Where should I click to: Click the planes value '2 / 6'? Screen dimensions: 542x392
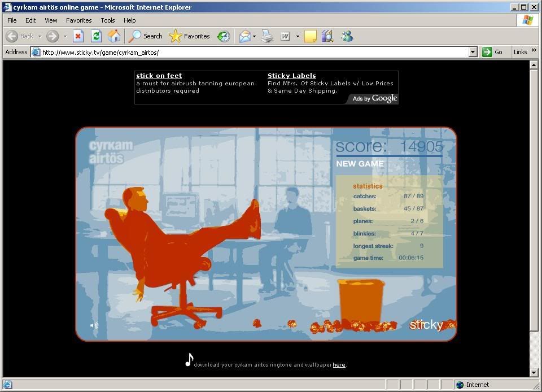pyautogui.click(x=417, y=221)
